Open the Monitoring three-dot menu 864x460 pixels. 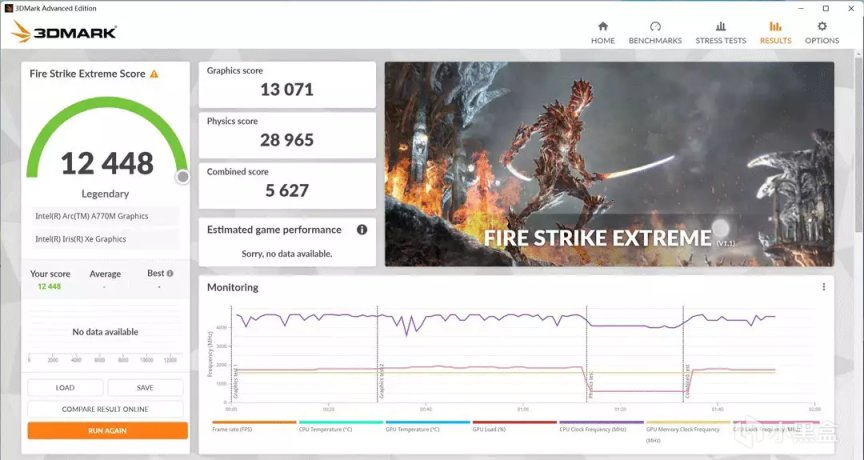824,287
